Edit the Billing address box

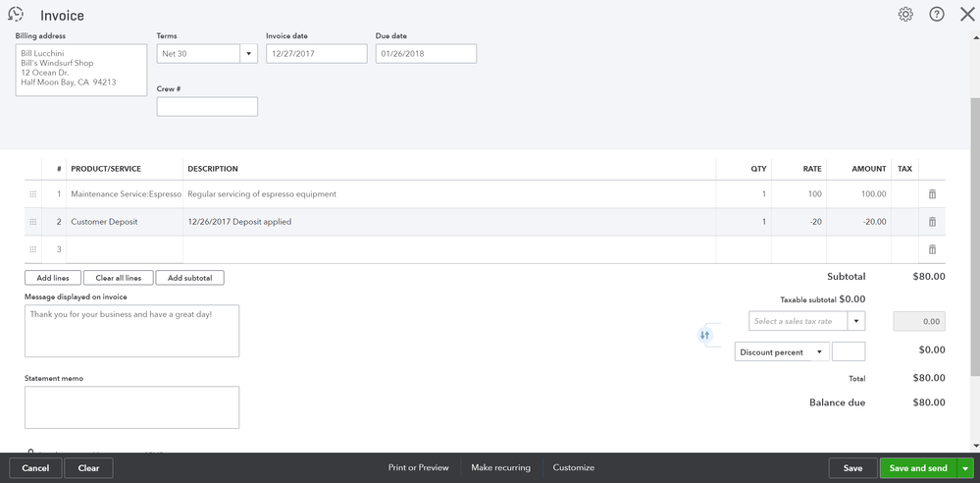pos(81,70)
